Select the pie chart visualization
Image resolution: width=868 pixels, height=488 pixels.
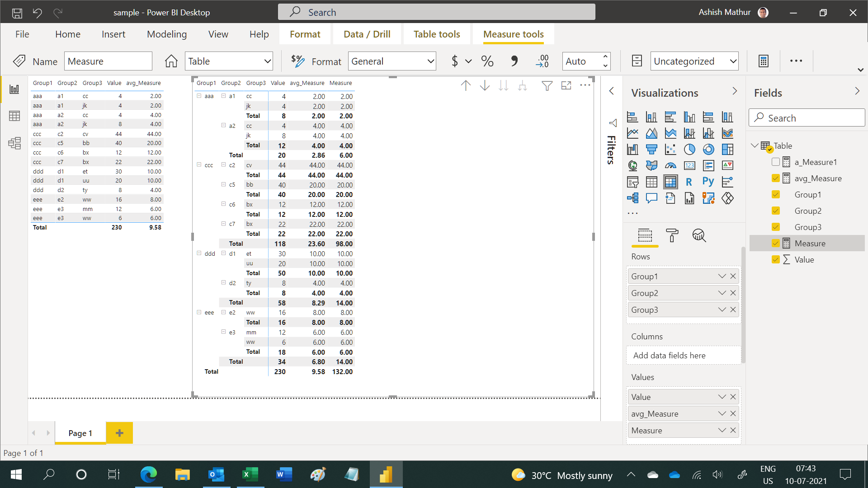pos(689,150)
